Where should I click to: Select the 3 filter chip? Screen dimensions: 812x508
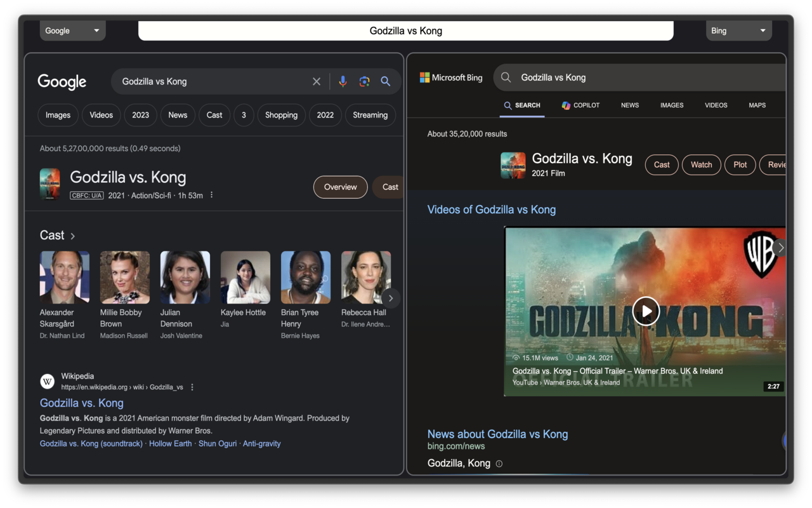(x=244, y=115)
